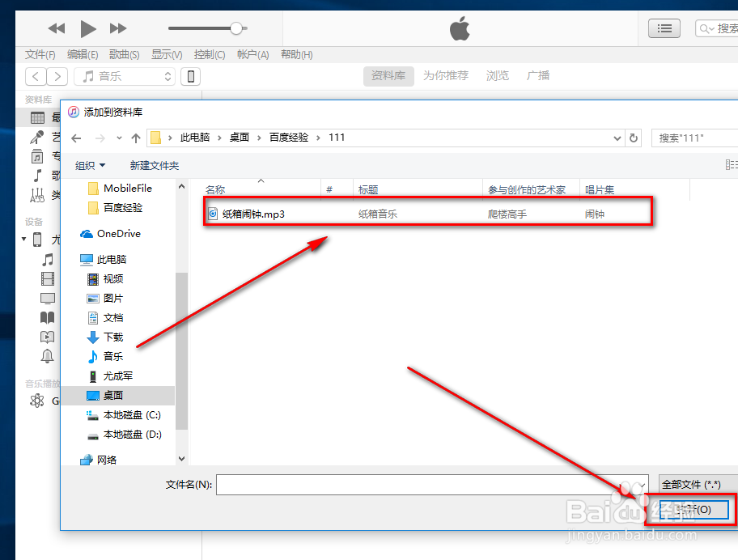
Task: Click 此电脑 in the address path
Action: [195, 138]
